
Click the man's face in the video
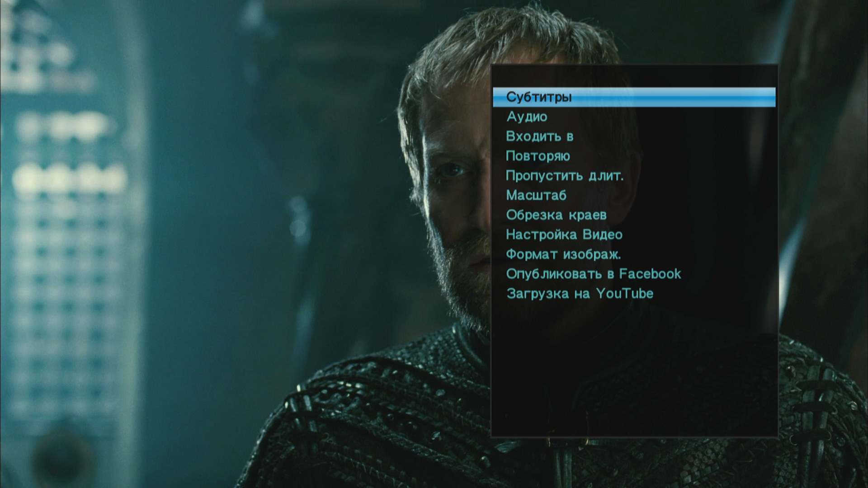(x=457, y=190)
